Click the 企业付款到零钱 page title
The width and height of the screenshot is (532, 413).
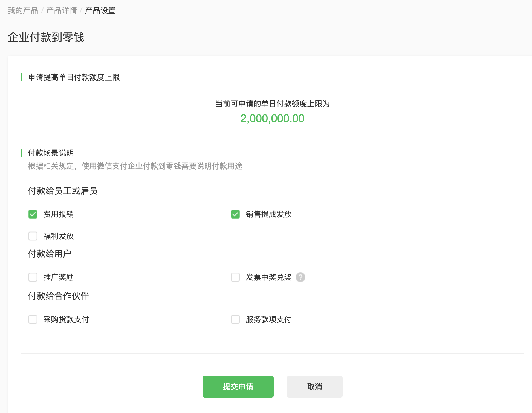click(46, 37)
